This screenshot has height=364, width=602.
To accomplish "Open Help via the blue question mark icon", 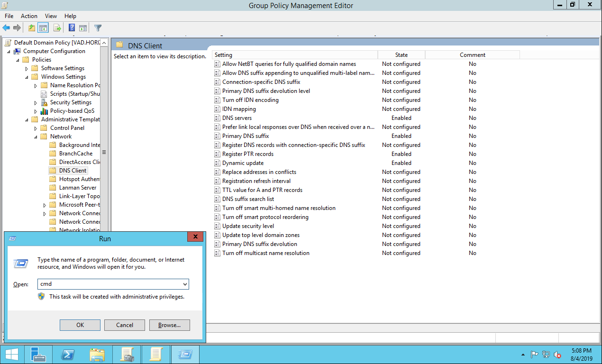I will 72,28.
